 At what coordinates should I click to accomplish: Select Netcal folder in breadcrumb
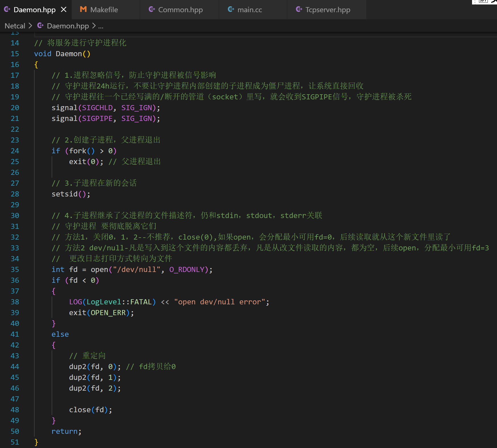point(15,26)
